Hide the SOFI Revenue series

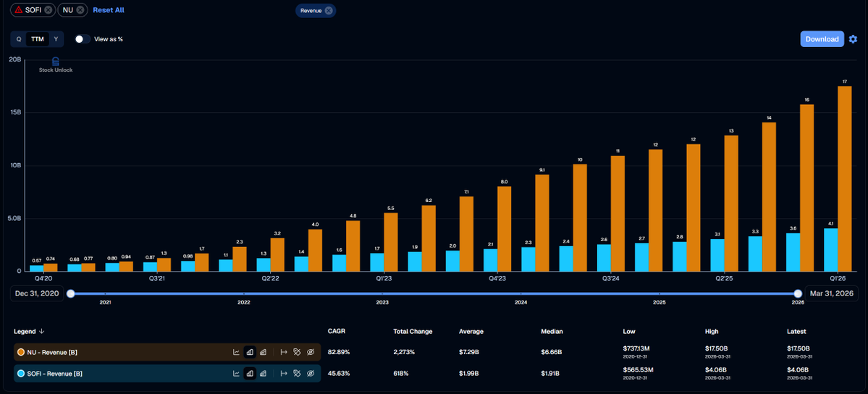[x=311, y=374]
